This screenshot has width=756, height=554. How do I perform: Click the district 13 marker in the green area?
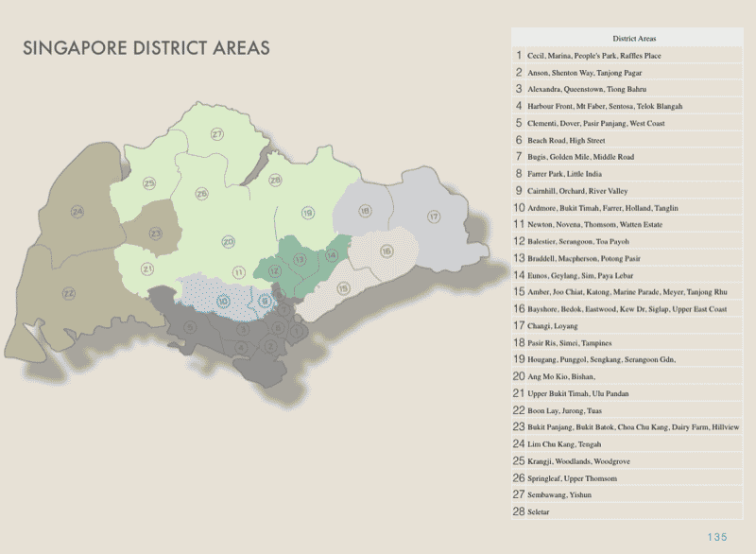301,258
